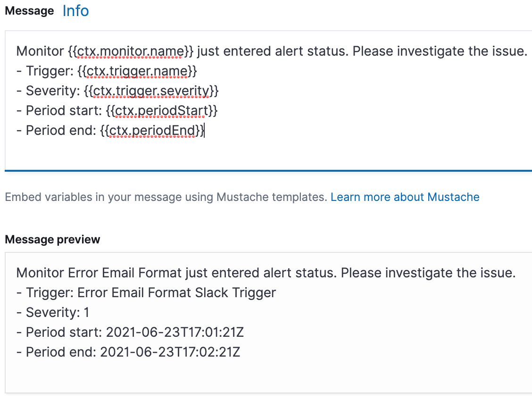Click the 2021-06-23T17:01:21Z period start preview
Image resolution: width=532 pixels, height=400 pixels.
tap(175, 332)
